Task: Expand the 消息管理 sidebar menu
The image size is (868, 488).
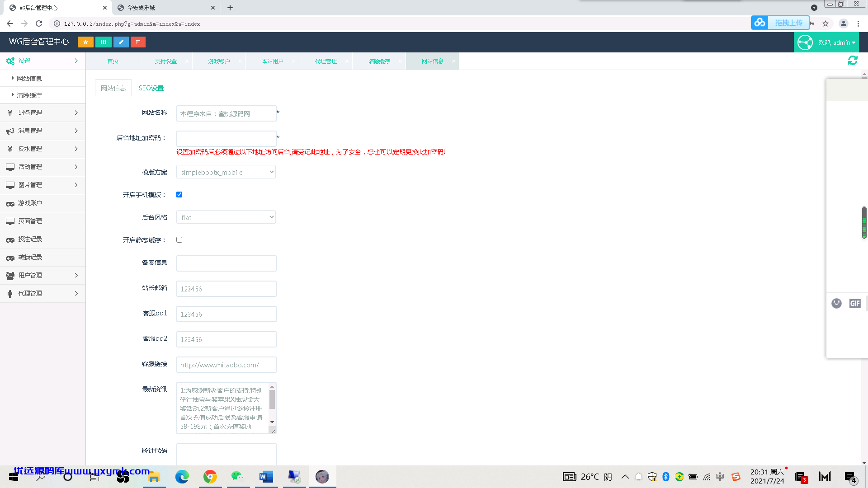Action: point(43,131)
